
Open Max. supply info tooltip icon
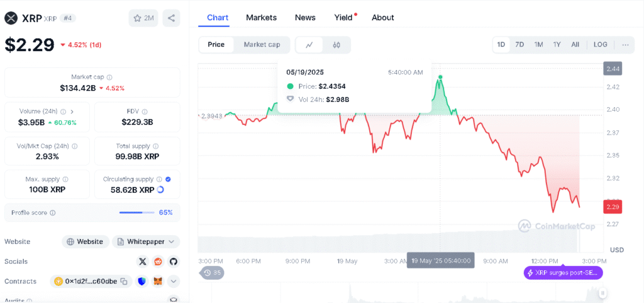[65, 180]
